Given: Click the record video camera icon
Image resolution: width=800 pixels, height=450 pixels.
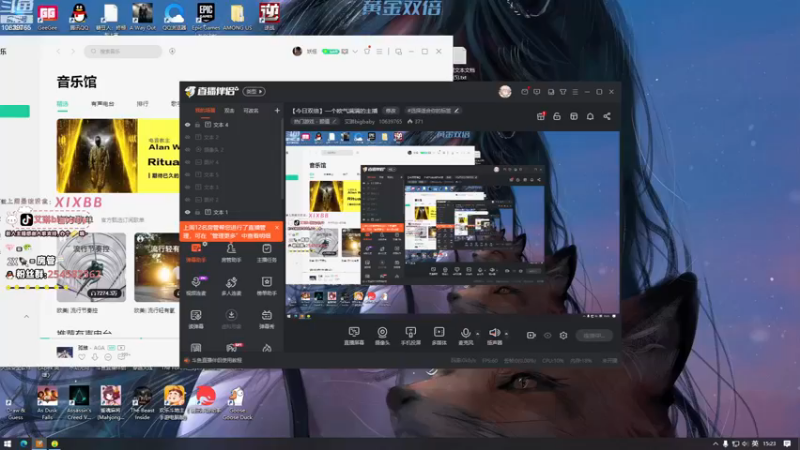Looking at the screenshot, I should point(531,335).
